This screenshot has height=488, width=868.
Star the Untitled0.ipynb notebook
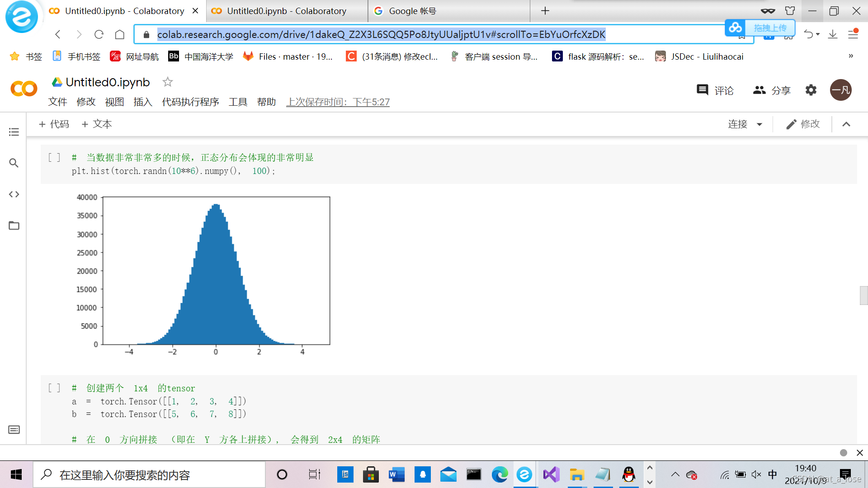pos(168,82)
